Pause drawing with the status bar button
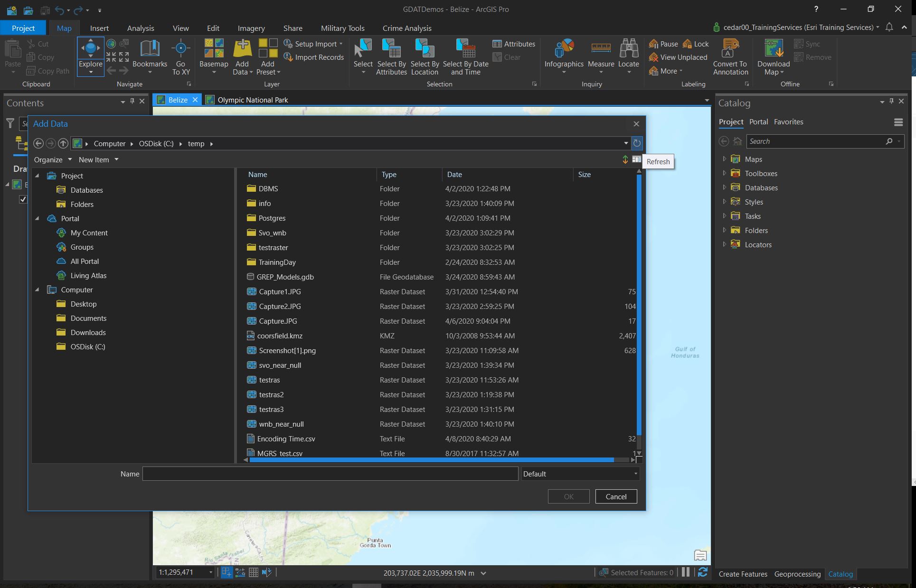Image resolution: width=916 pixels, height=588 pixels. 686,572
